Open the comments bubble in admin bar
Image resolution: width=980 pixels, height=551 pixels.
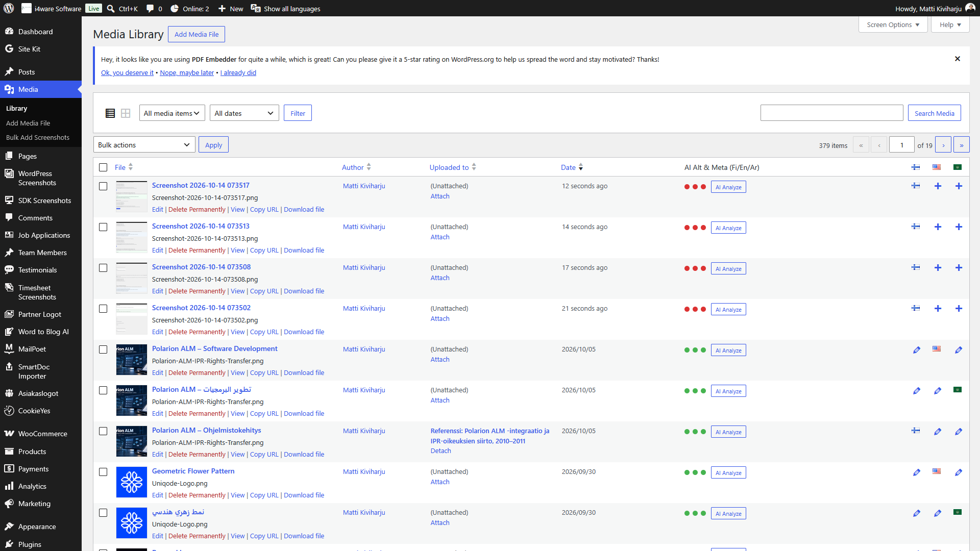[150, 9]
